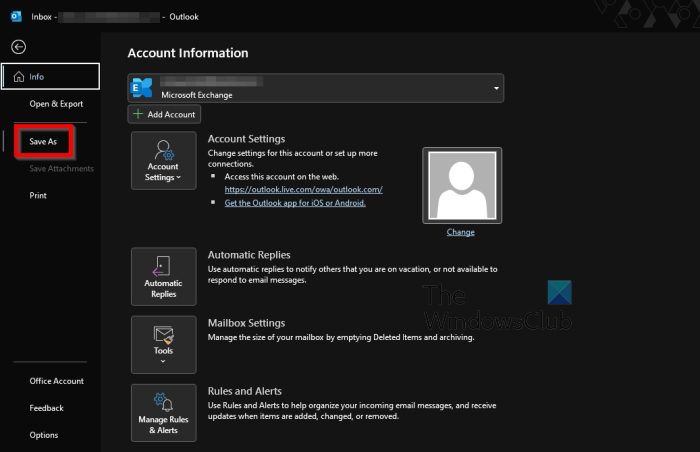This screenshot has width=700, height=452.
Task: Click the Automatic Replies heading text
Action: [249, 255]
